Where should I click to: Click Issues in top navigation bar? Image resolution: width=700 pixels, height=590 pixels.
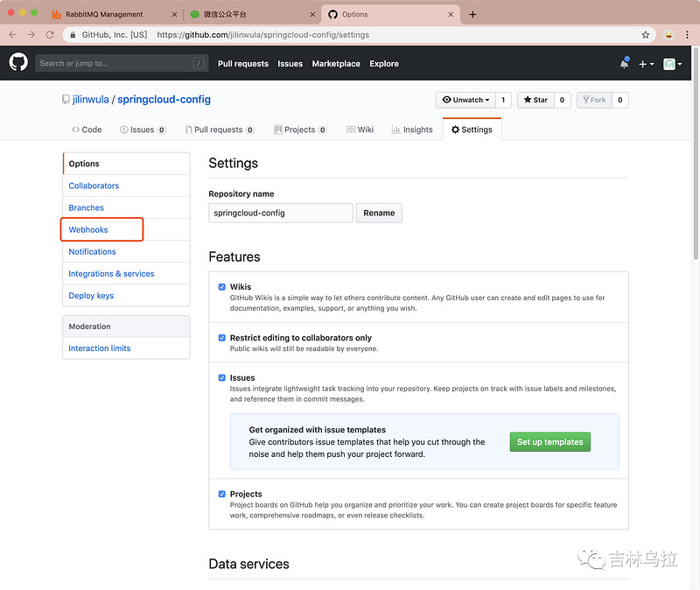tap(290, 63)
